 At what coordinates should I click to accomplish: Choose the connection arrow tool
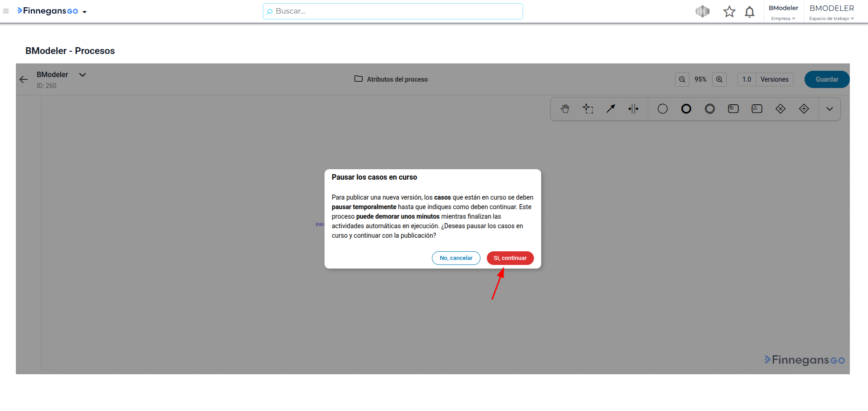pyautogui.click(x=611, y=109)
